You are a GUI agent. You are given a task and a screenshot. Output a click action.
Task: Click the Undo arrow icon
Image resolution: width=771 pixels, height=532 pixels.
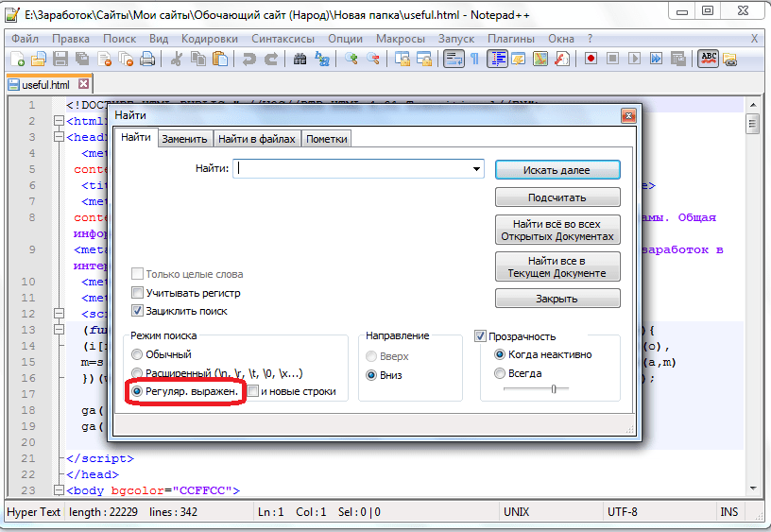tap(248, 59)
